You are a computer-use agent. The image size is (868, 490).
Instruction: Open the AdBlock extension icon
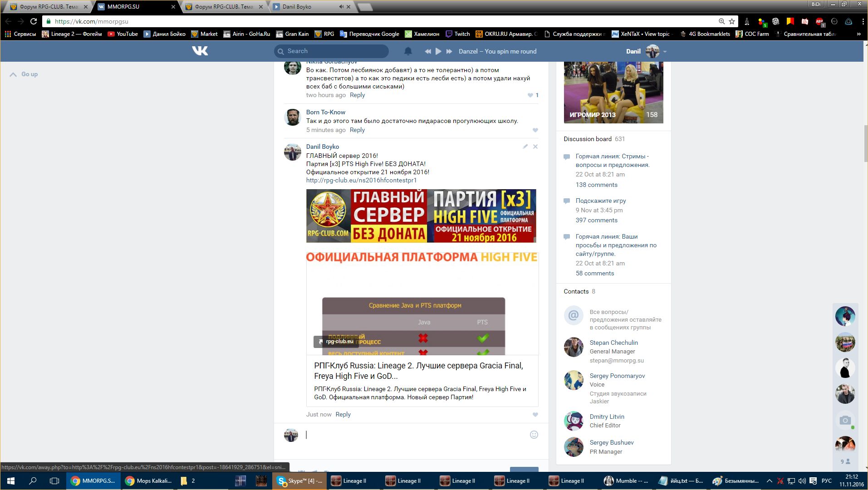(x=819, y=21)
